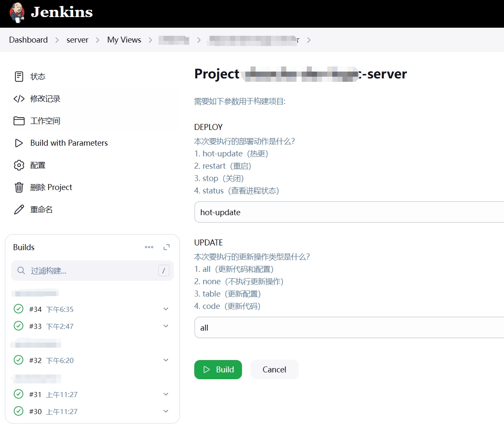This screenshot has width=504, height=438.
Task: Click build time 下午6:20
Action: (x=60, y=360)
